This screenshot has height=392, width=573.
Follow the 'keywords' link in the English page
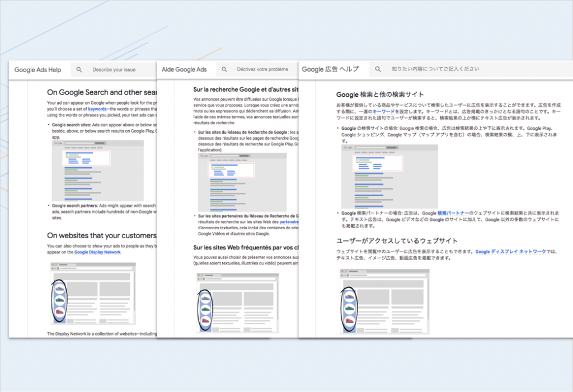coord(97,109)
